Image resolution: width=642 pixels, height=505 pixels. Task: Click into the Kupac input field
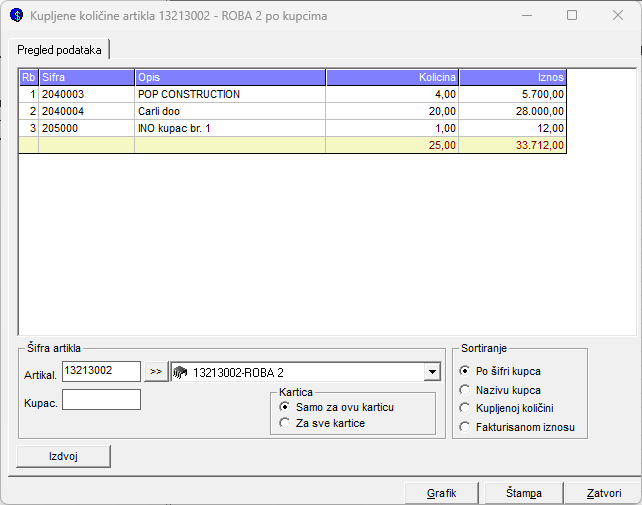101,400
